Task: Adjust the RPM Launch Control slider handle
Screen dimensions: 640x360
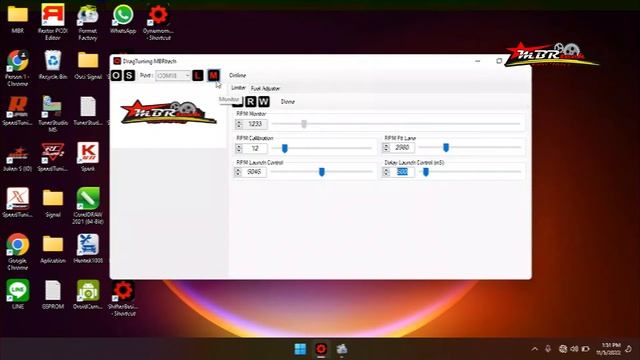Action: tap(322, 172)
